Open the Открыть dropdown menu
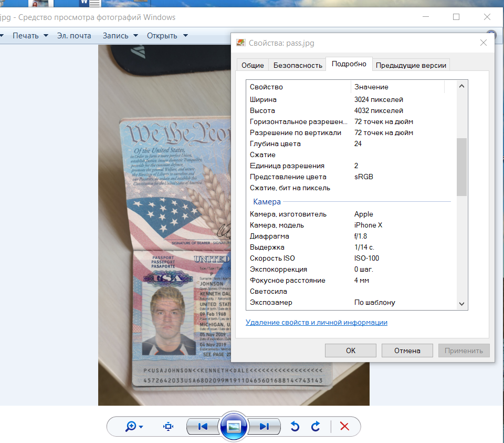Screen dimensions: 504x443 pyautogui.click(x=169, y=36)
